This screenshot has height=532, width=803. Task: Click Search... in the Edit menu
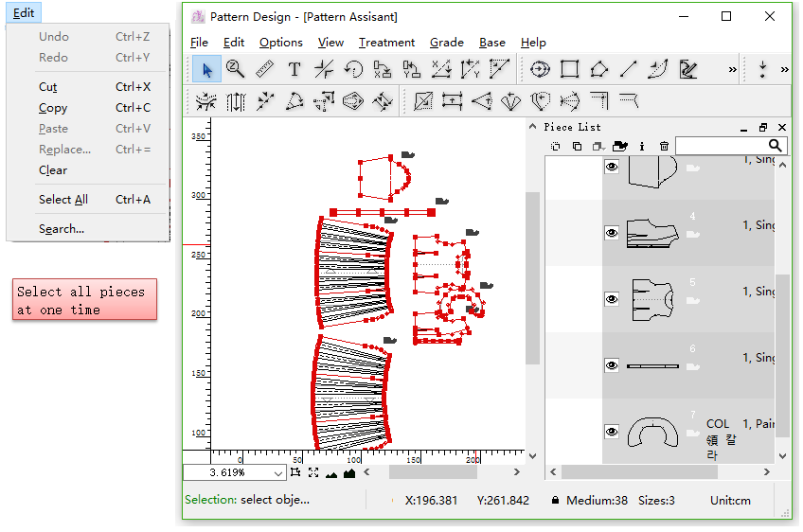tap(62, 229)
